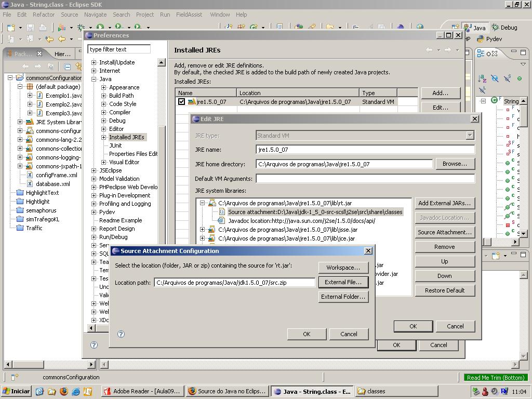
Task: Expand the jsse.jar library node
Action: pos(202,229)
